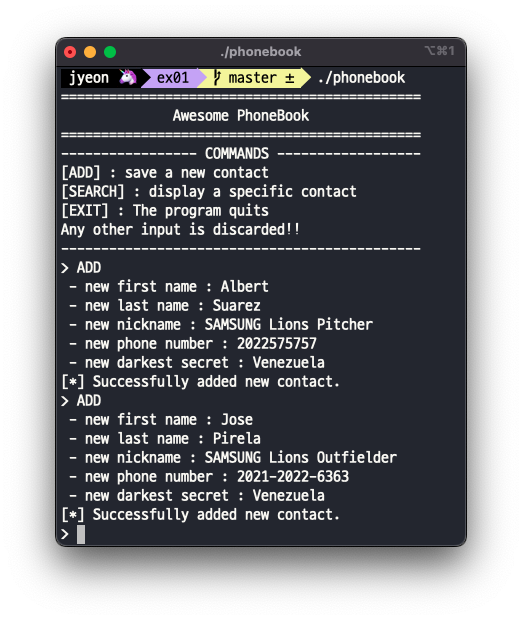Click the phone number 2022575757

pos(276,344)
